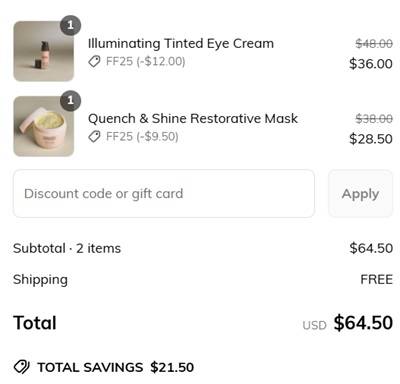Click the discount tag icon under Eye Cream
The width and height of the screenshot is (400, 384).
tap(94, 61)
